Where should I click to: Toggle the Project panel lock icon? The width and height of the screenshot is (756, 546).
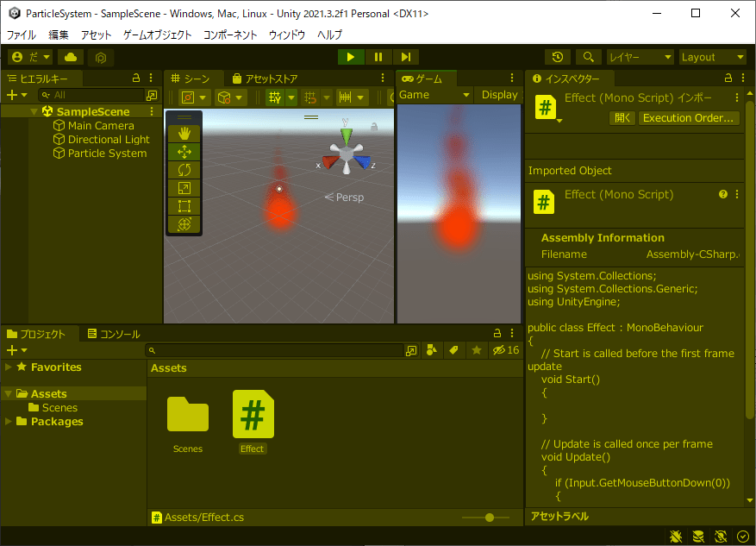pos(497,334)
